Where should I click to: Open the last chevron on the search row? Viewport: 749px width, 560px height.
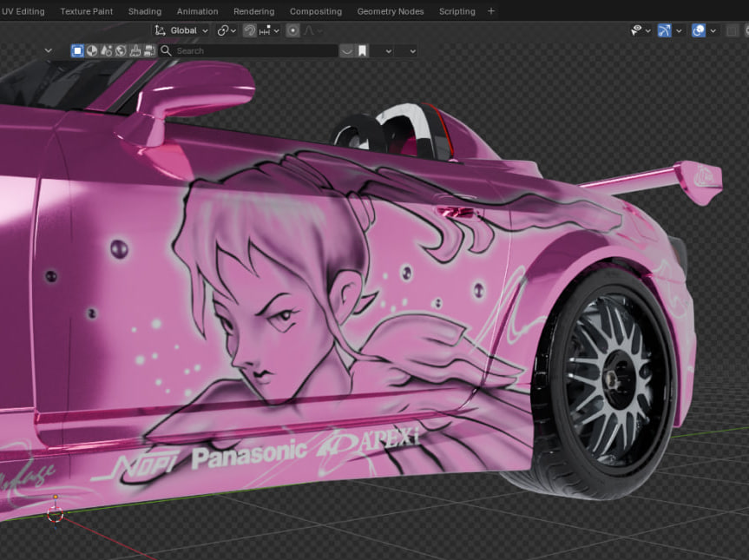pyautogui.click(x=413, y=51)
